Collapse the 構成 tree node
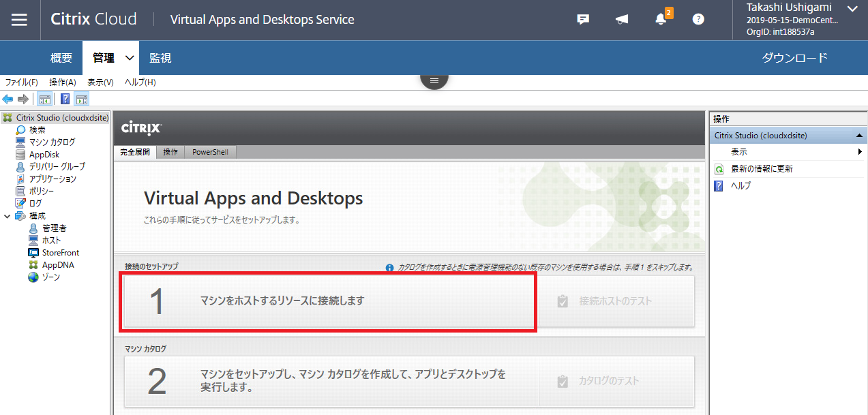The image size is (868, 415). click(6, 215)
